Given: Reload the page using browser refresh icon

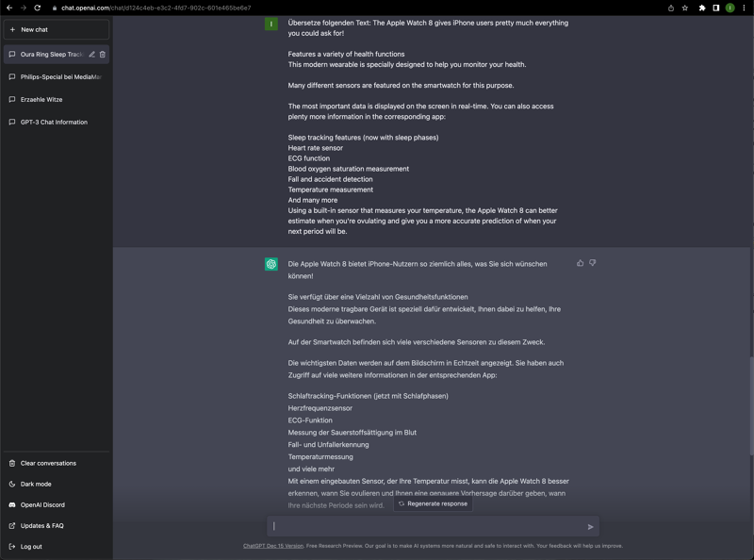Looking at the screenshot, I should (38, 8).
